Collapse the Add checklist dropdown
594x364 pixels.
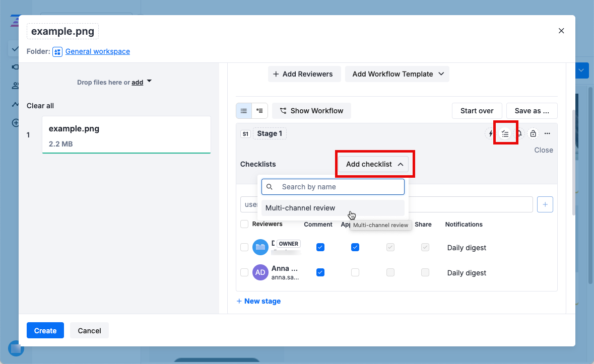coord(373,164)
